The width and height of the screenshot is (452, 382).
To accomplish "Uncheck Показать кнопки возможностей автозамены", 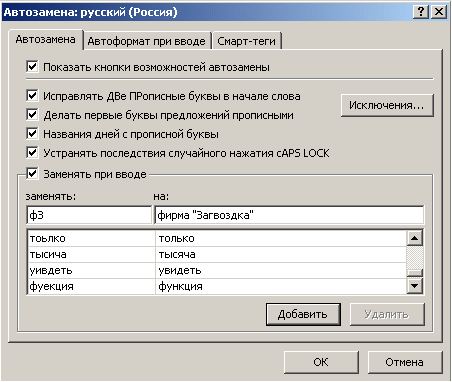I will pyautogui.click(x=32, y=66).
